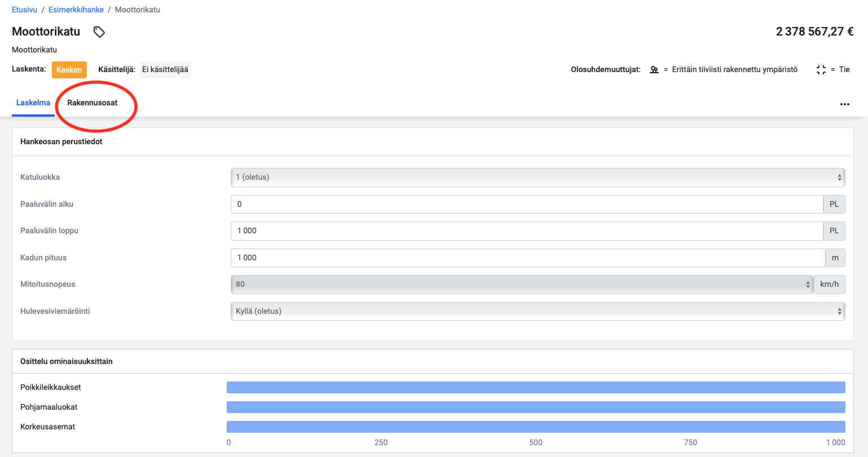Click the Pohjamaaluokat blue bar

[x=536, y=407]
